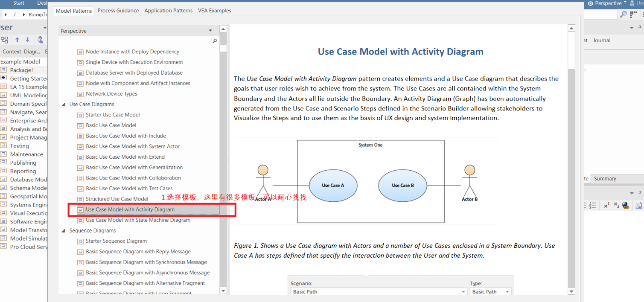Click the pin icon in the upper-right panel
The image size is (644, 302).
coord(640,27)
